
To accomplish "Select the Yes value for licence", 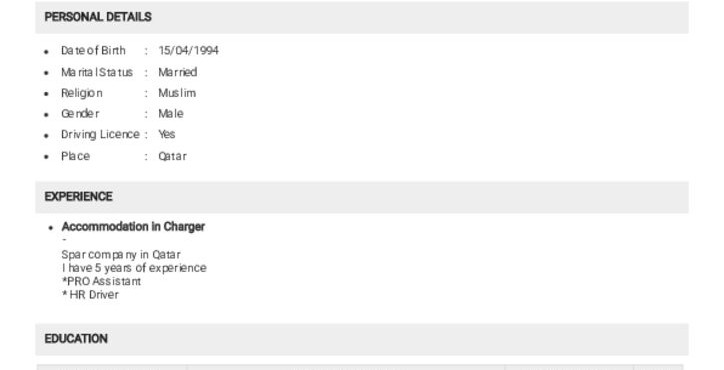I will pyautogui.click(x=167, y=134).
